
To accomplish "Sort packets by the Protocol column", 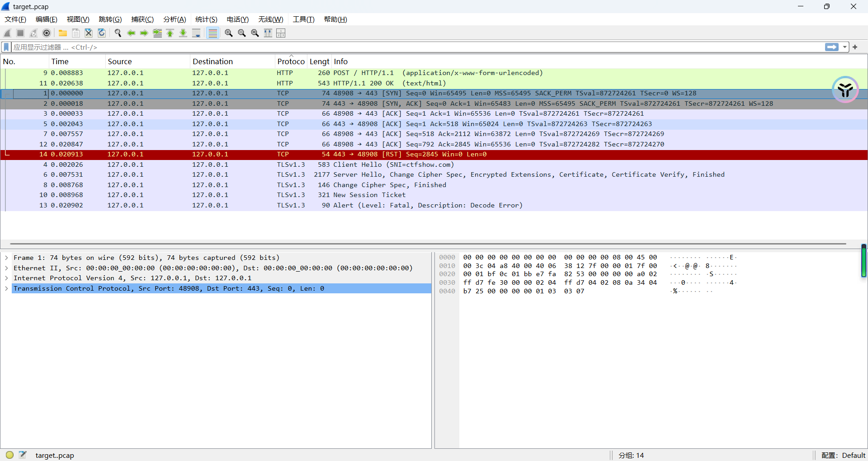I will 291,61.
